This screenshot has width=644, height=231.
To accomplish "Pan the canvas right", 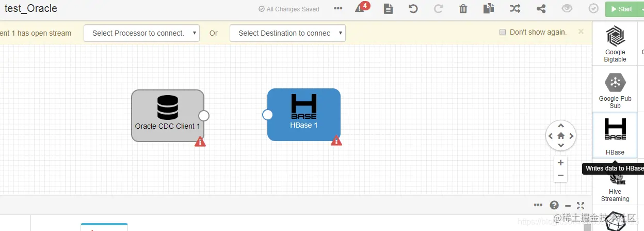I will click(572, 136).
